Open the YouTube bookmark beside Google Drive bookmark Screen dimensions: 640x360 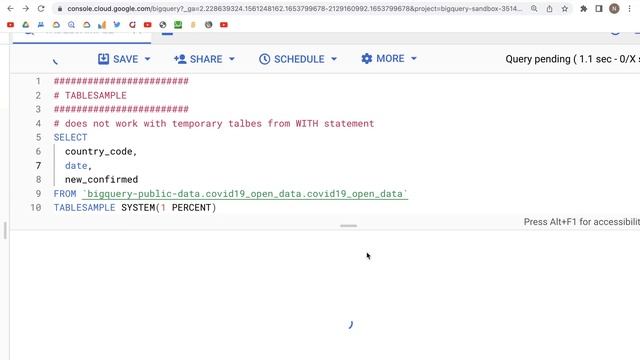[x=11, y=25]
